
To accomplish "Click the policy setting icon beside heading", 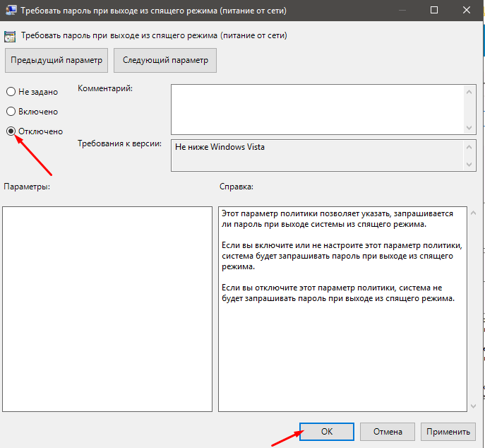I will (10, 36).
